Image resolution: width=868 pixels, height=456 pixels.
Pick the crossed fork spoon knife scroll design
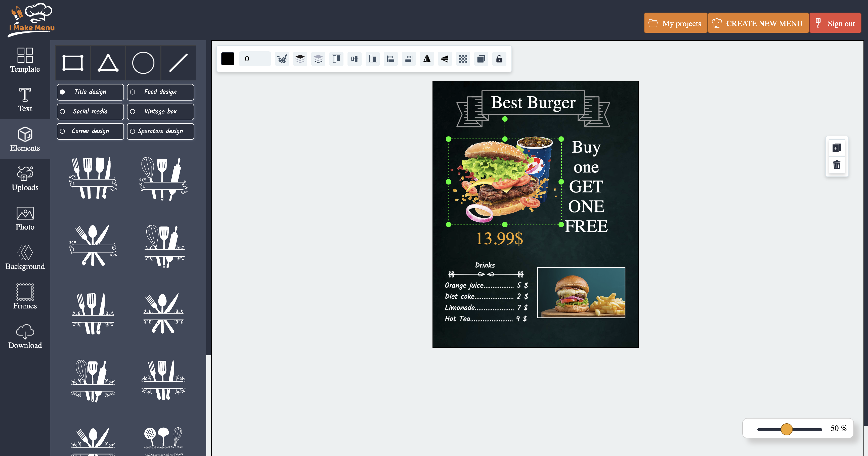pyautogui.click(x=93, y=246)
